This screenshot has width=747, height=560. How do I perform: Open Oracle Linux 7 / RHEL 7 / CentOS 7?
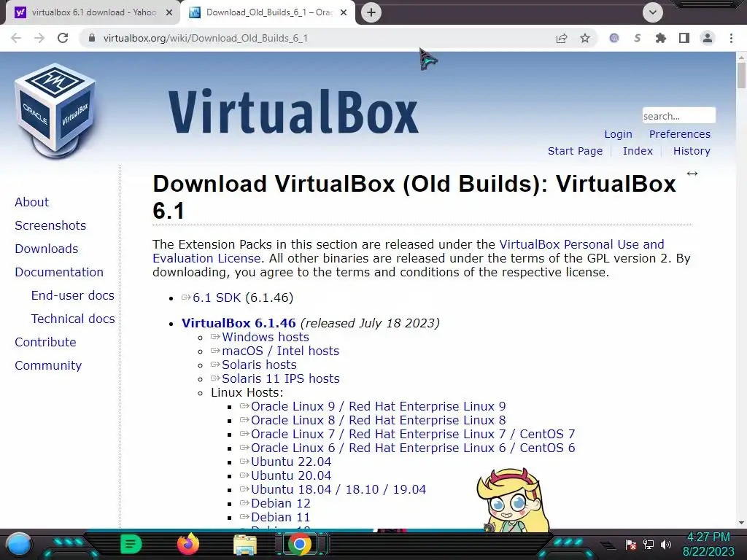coord(413,434)
